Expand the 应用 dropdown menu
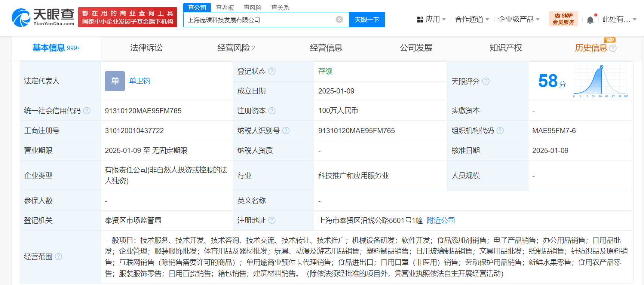 coord(431,19)
